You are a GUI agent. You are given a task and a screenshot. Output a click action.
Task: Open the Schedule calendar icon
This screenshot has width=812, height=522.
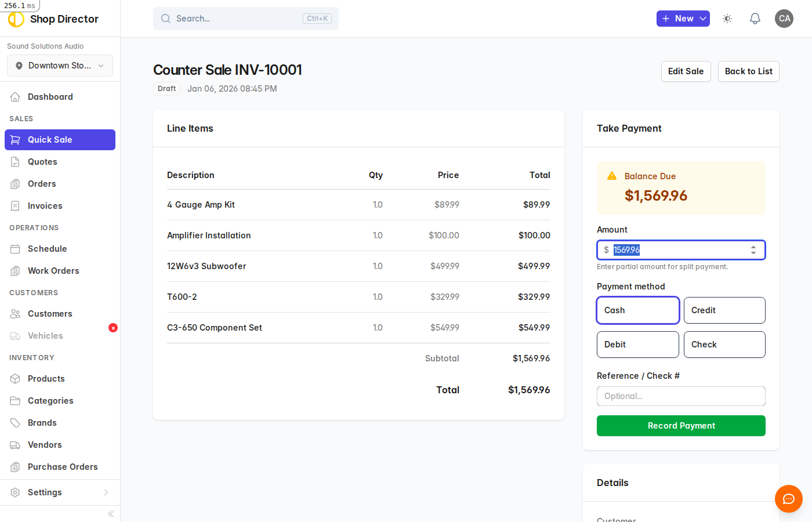[x=16, y=248]
